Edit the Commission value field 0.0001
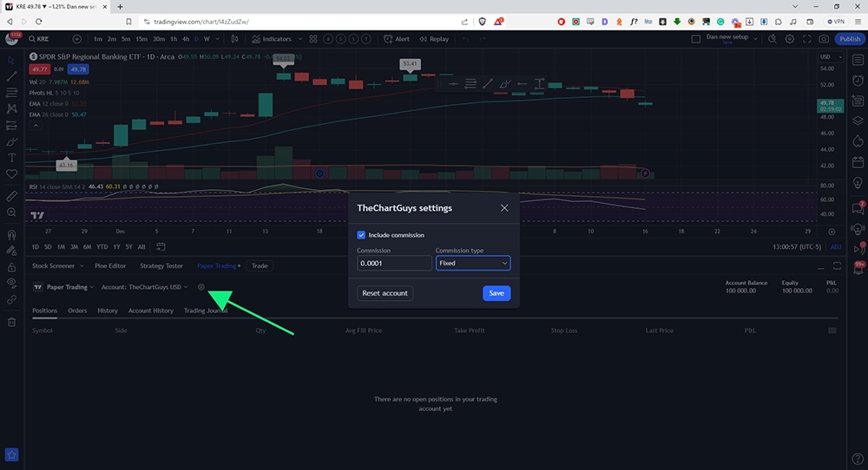This screenshot has width=868, height=470. click(394, 264)
